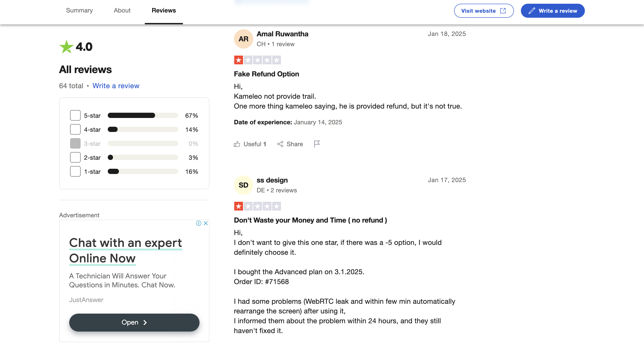Viewport: 644px width, 346px height.
Task: Click the Date of experience January 14, 2025 text
Action: point(288,122)
